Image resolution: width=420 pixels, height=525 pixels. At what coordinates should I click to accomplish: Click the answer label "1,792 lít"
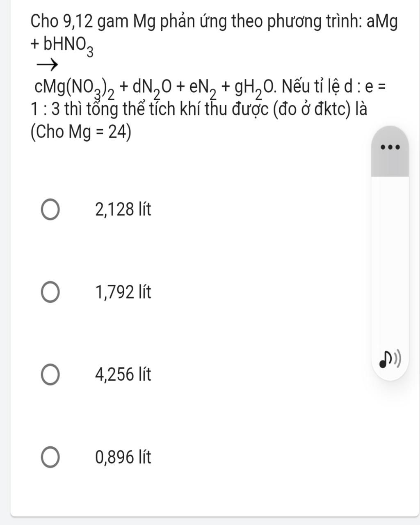pos(123,292)
